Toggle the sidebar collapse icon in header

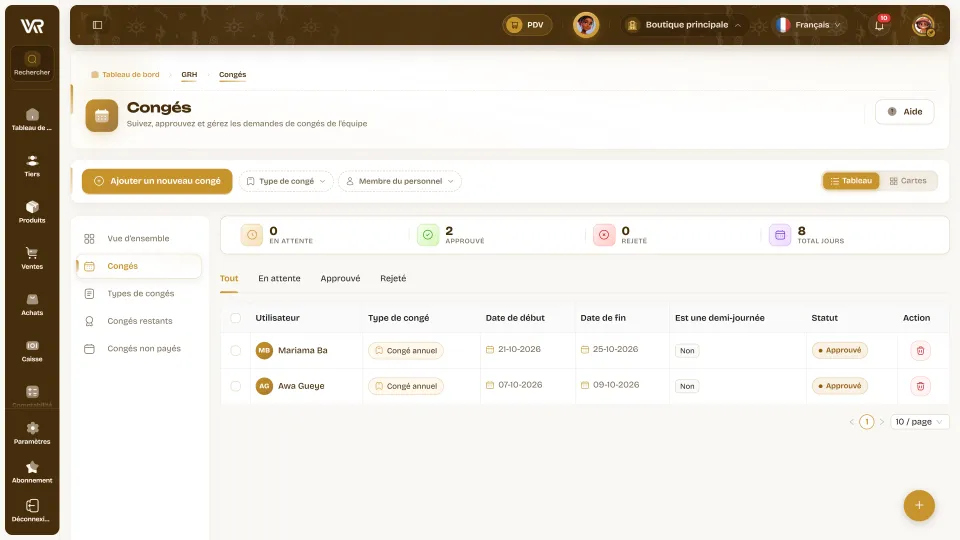coord(97,25)
